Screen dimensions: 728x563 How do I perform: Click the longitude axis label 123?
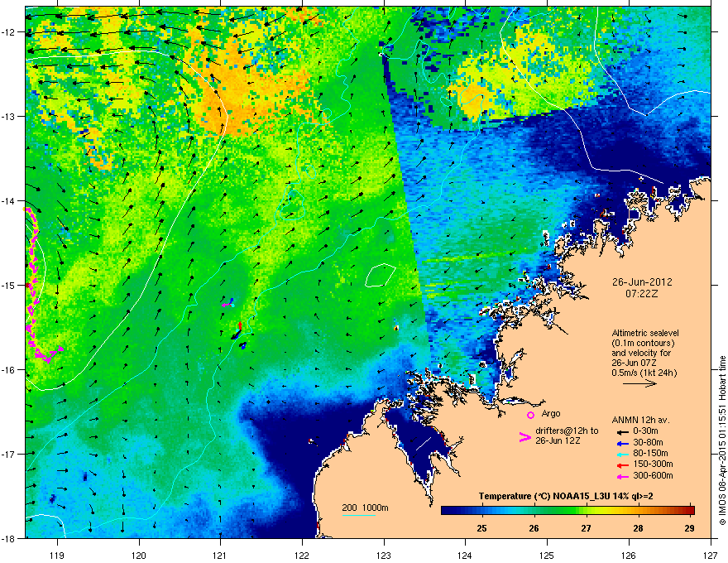384,555
